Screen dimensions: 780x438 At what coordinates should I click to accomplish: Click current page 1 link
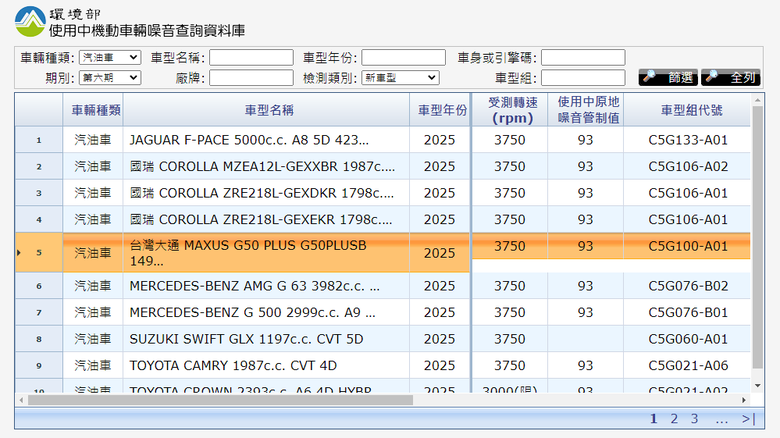[x=654, y=419]
